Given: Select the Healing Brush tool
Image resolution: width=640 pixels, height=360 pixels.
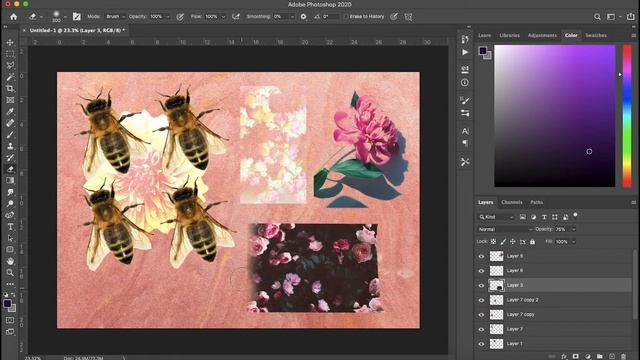Looking at the screenshot, I should 10,123.
